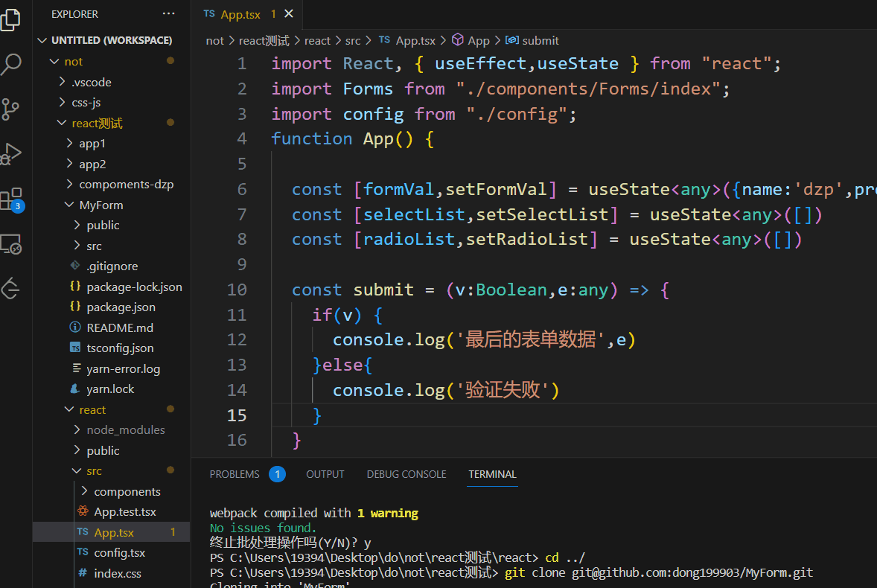Viewport: 877px width, 588px height.
Task: Click the README.md info icon
Action: tap(75, 327)
